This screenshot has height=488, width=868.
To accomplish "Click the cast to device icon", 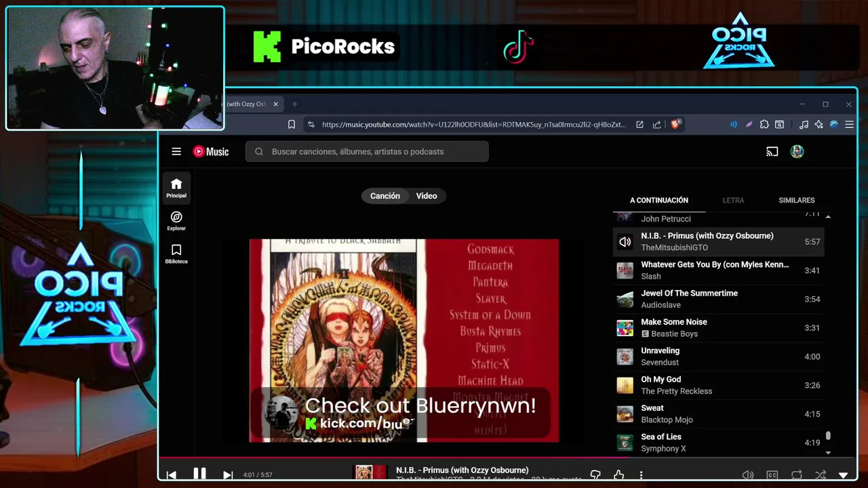I will [x=772, y=152].
